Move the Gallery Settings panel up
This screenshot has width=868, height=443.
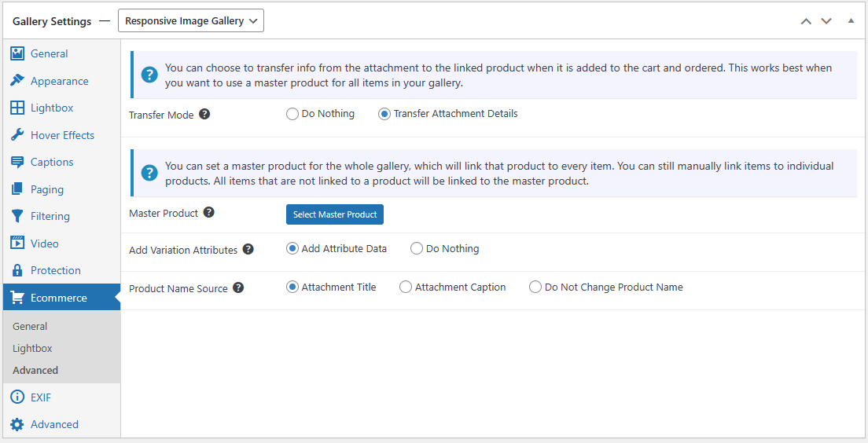(x=806, y=21)
